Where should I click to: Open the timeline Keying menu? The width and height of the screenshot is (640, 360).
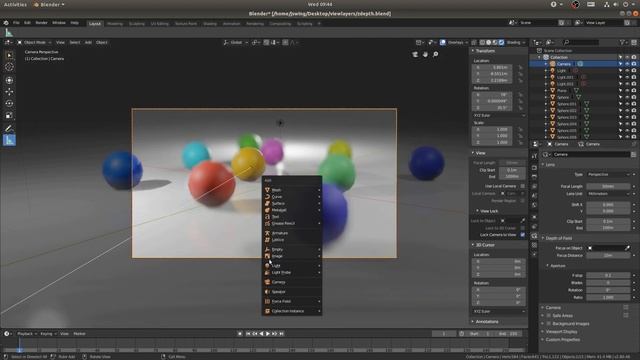(48, 334)
